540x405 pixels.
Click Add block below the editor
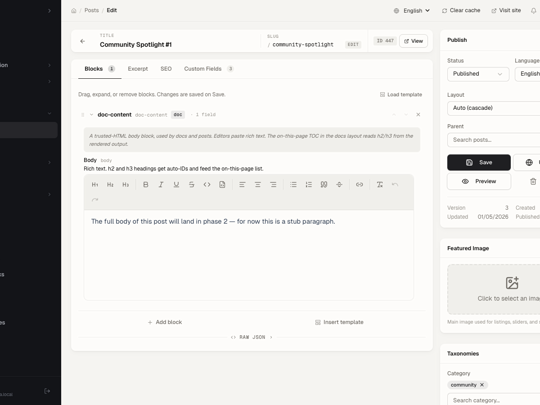(x=165, y=322)
